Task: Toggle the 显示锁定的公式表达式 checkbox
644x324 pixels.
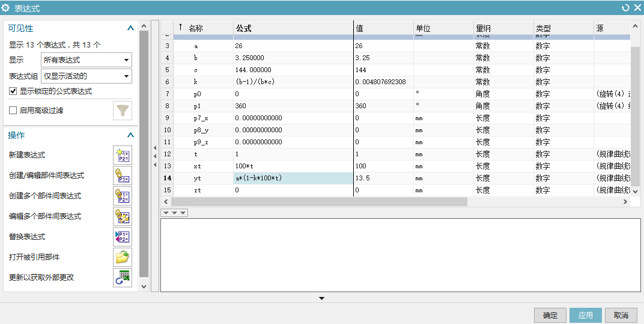Action: pos(13,91)
